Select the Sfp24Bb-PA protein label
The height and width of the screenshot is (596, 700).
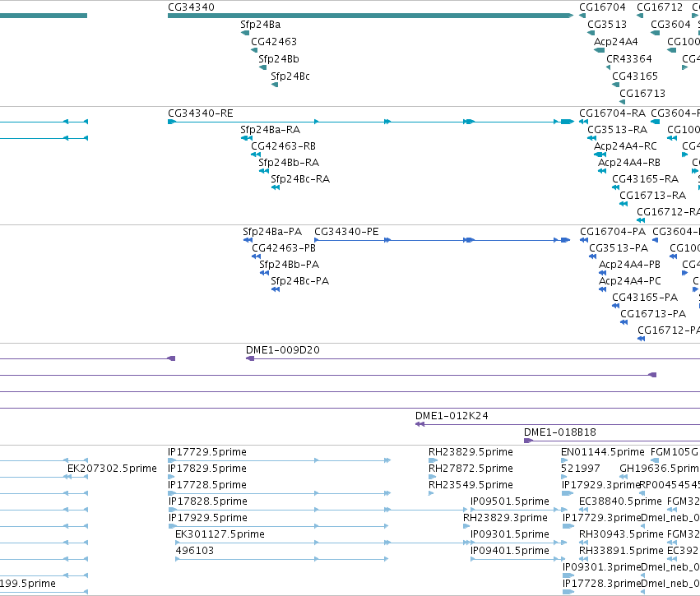click(x=289, y=265)
